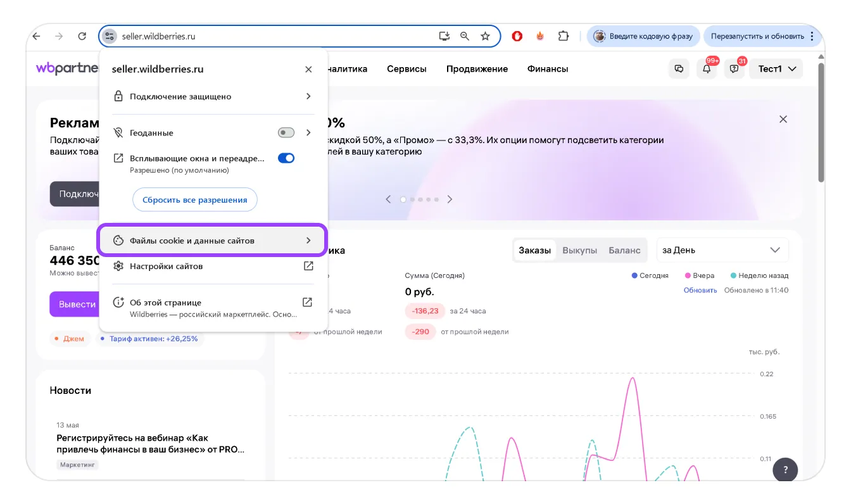Open the Финансы menu item

[547, 69]
